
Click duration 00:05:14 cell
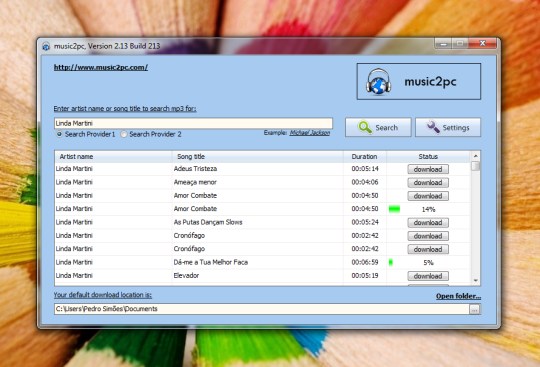[x=365, y=169]
